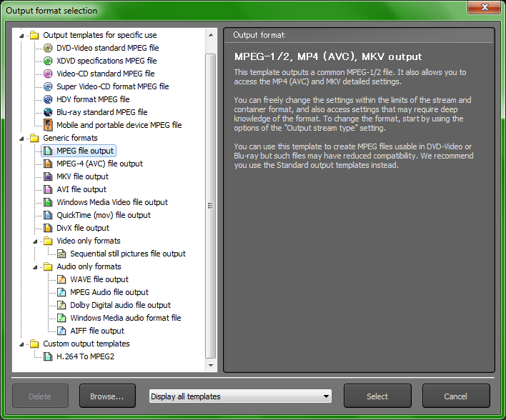Click the DVD-Video standard MPEG disc icon
This screenshot has width=506, height=420.
(48, 48)
